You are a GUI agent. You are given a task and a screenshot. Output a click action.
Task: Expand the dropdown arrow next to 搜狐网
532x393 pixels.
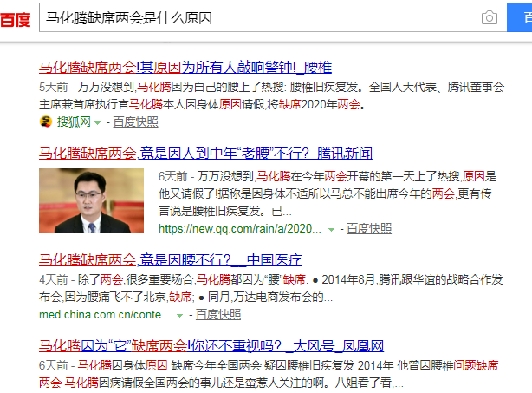[97, 122]
